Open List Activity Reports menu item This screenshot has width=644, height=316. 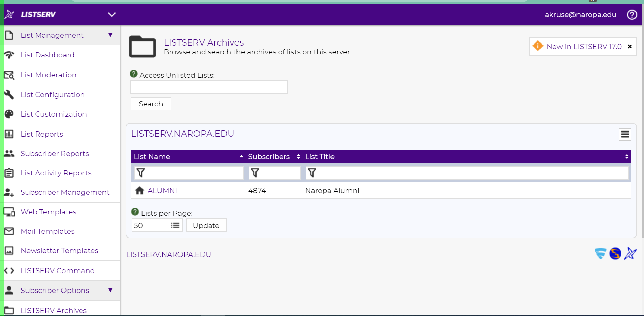[x=56, y=173]
